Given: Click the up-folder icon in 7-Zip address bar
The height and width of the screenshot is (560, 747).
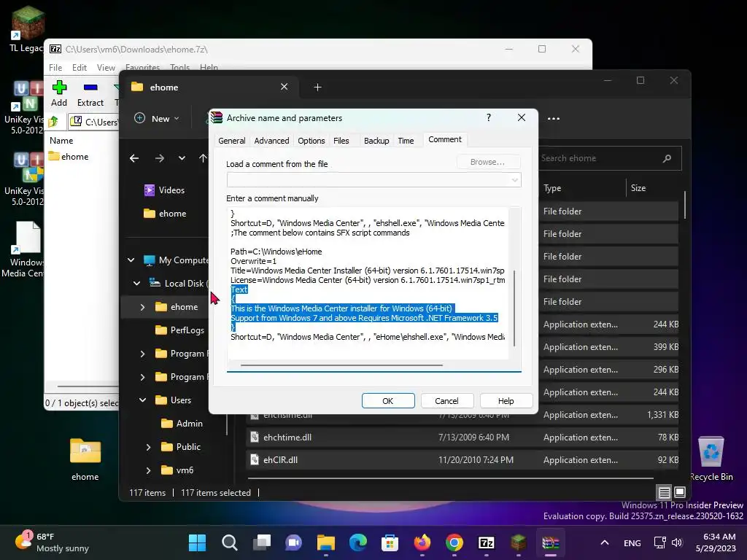Looking at the screenshot, I should (x=54, y=122).
